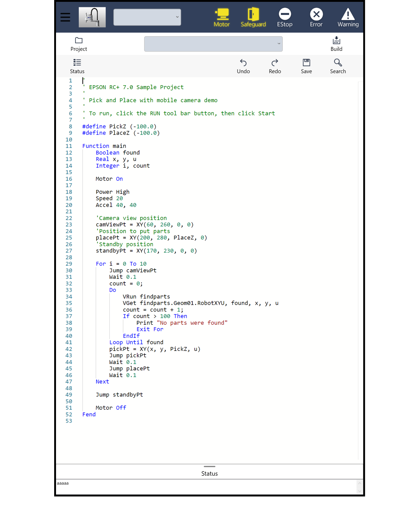The image size is (420, 519).
Task: Click the 'Exit For' statement
Action: [x=150, y=330]
